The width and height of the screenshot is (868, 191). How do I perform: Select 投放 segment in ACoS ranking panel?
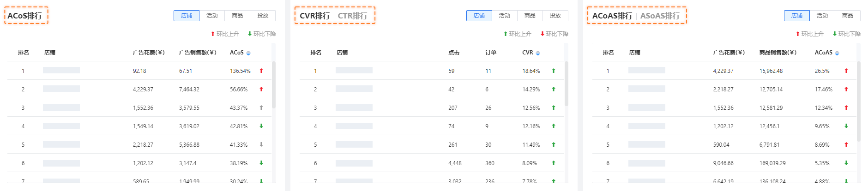pos(263,16)
